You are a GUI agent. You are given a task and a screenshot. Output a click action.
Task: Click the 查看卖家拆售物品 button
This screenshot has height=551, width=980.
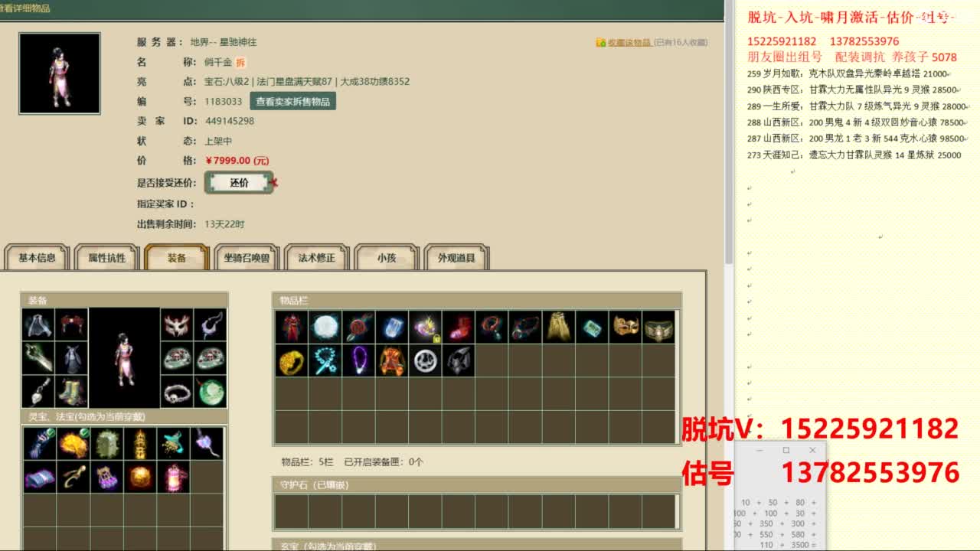click(292, 101)
